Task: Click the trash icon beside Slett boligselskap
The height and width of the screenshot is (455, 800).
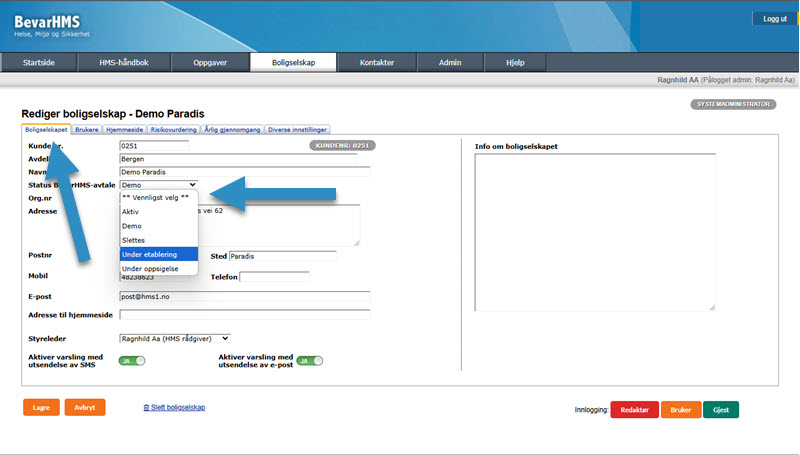Action: pos(147,408)
